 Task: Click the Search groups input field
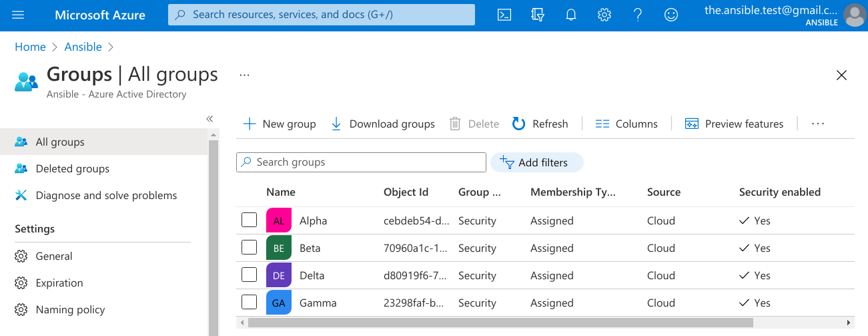pos(361,162)
